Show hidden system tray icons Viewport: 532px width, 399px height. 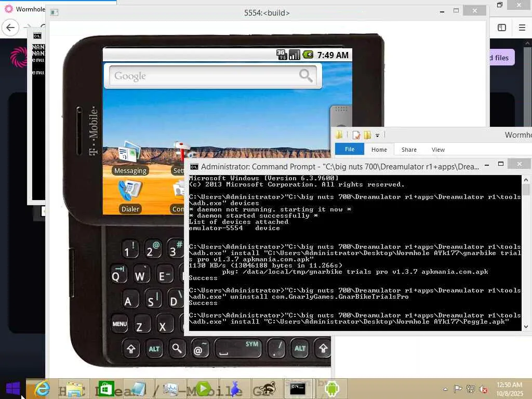click(445, 389)
